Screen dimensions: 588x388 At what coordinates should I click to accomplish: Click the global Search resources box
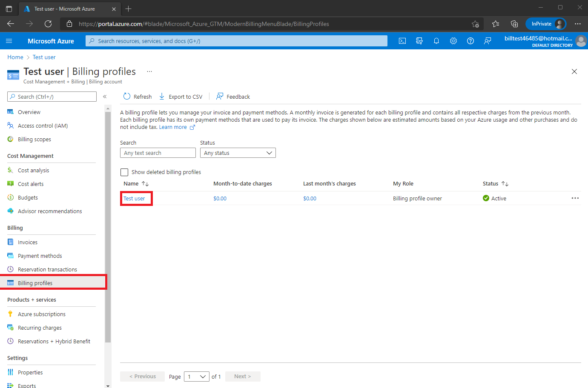click(x=236, y=41)
